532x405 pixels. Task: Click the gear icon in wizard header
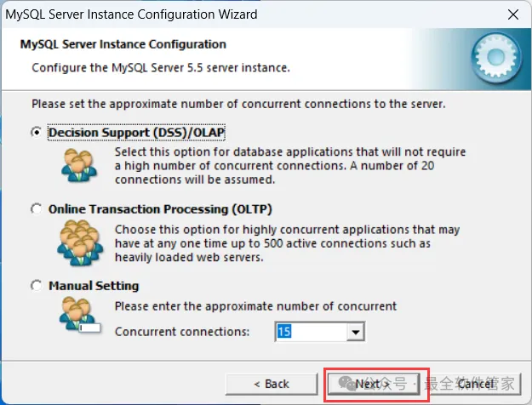point(496,57)
